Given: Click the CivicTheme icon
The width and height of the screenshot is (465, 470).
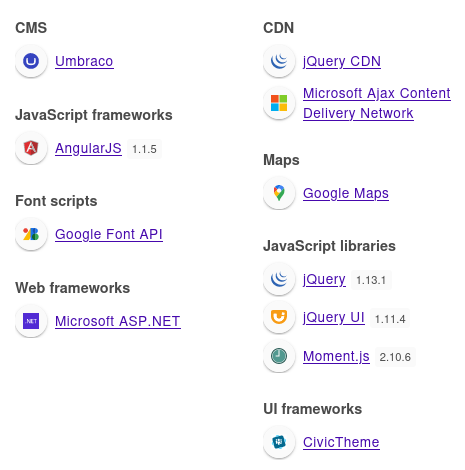Looking at the screenshot, I should tap(279, 442).
